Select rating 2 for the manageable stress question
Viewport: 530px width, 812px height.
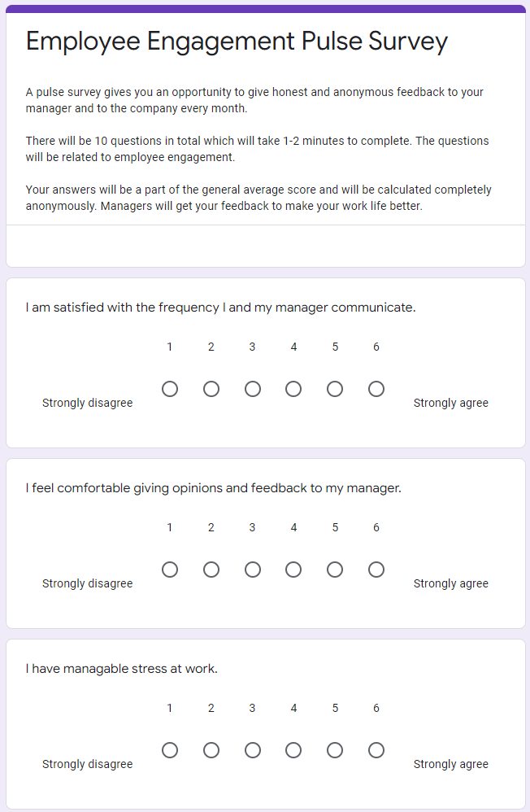[211, 750]
